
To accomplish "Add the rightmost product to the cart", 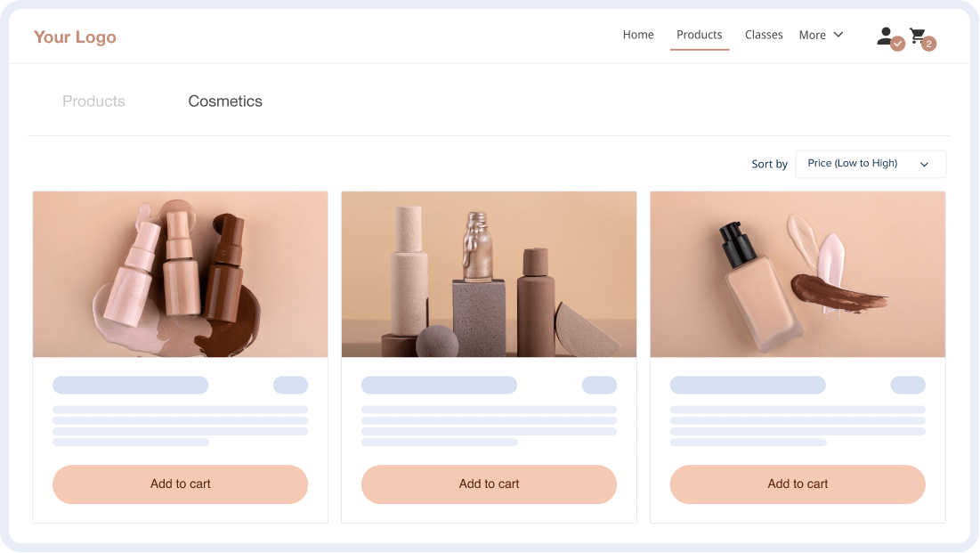I will click(797, 484).
